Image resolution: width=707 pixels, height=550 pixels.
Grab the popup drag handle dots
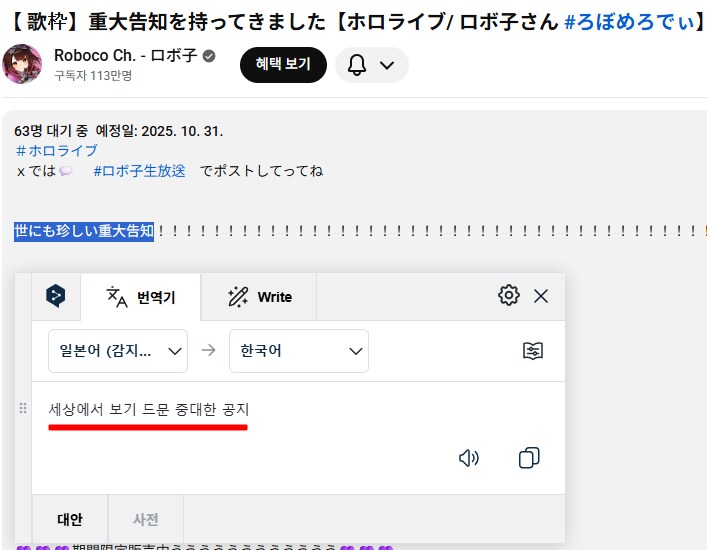tap(23, 408)
